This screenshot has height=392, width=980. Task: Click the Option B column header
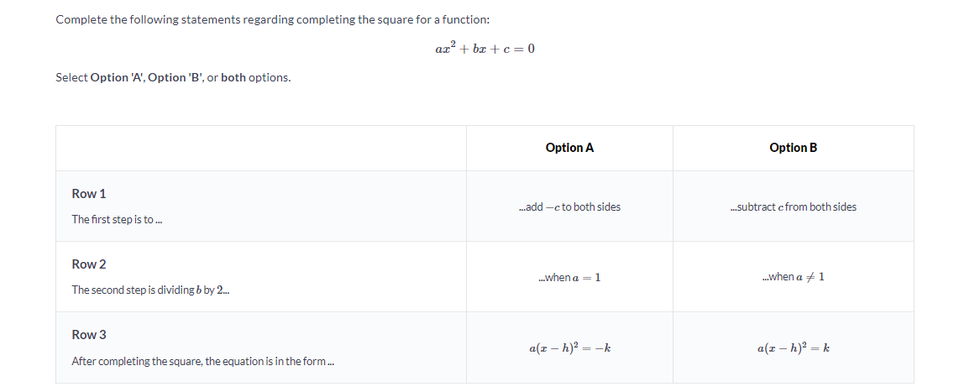(x=793, y=148)
